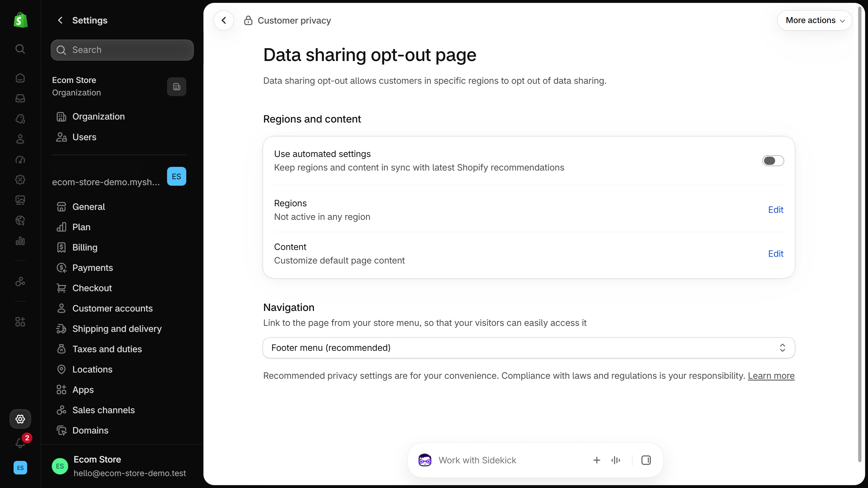The width and height of the screenshot is (868, 488).
Task: Open the More actions dropdown
Action: coord(815,21)
